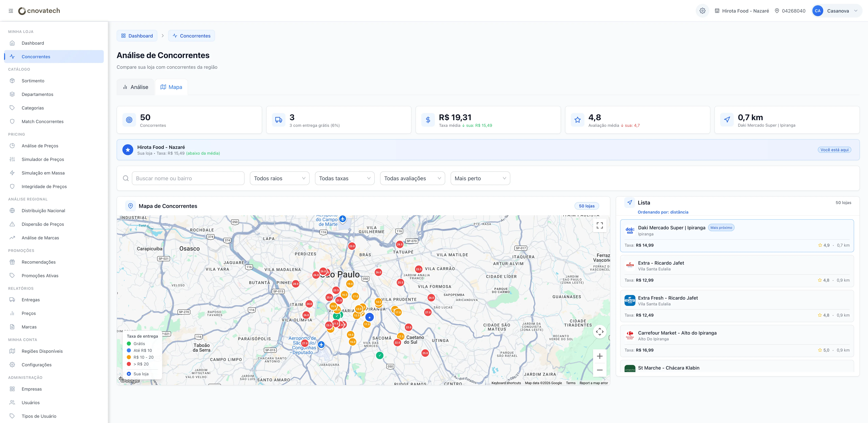Click the blue star store marker on the map
Viewport: 868px width, 423px height.
tap(370, 317)
